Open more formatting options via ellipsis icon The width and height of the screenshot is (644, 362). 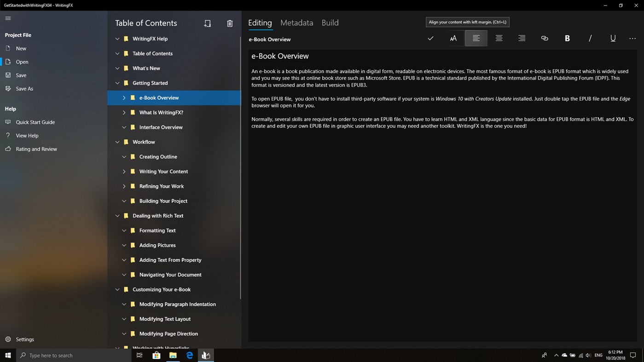click(632, 38)
